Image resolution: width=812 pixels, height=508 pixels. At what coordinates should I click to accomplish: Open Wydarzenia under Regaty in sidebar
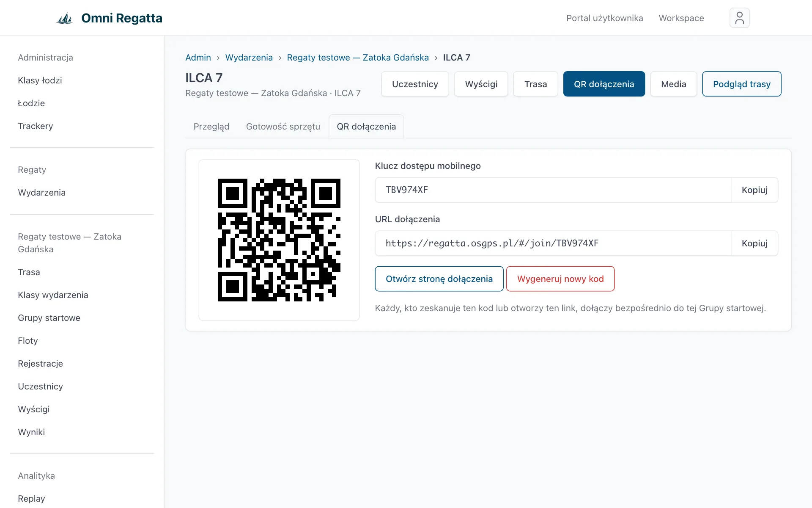pos(41,193)
